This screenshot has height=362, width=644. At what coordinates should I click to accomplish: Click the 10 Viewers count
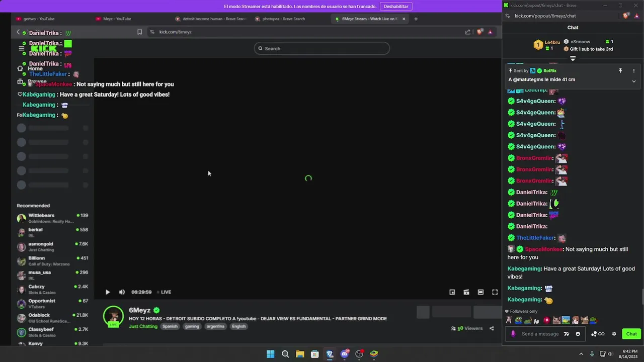point(467,328)
